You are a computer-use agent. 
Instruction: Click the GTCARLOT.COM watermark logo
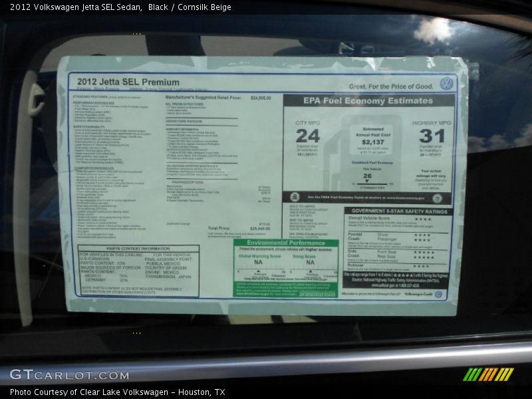69,374
